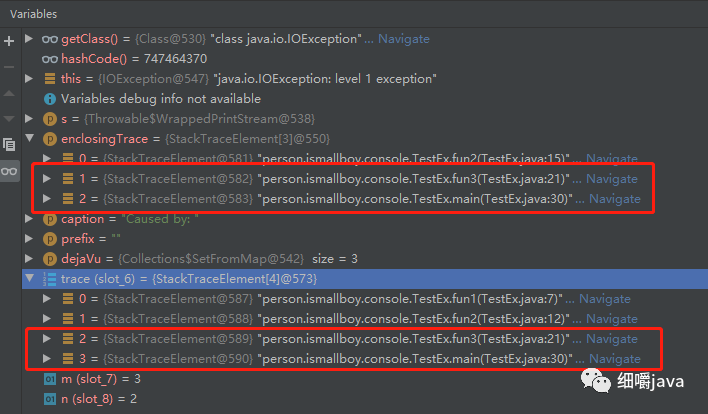Click the Duplicate Watch copy icon

coord(10,145)
